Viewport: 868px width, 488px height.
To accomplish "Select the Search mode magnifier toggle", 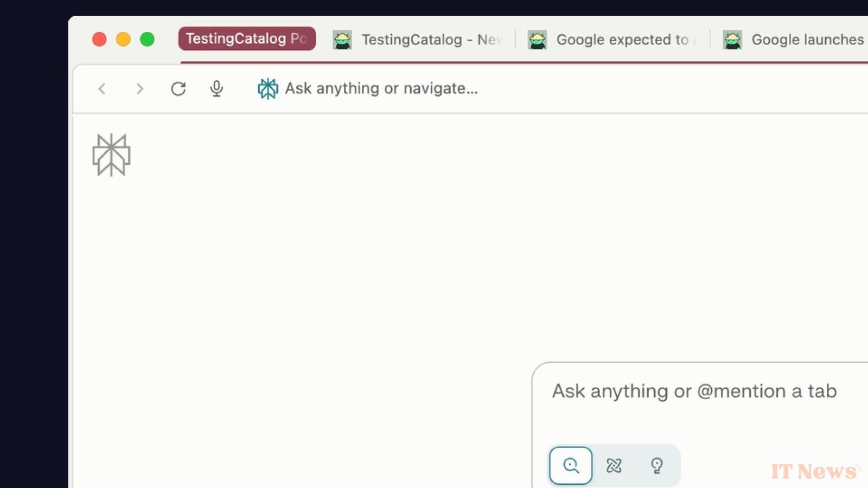I will click(x=571, y=465).
